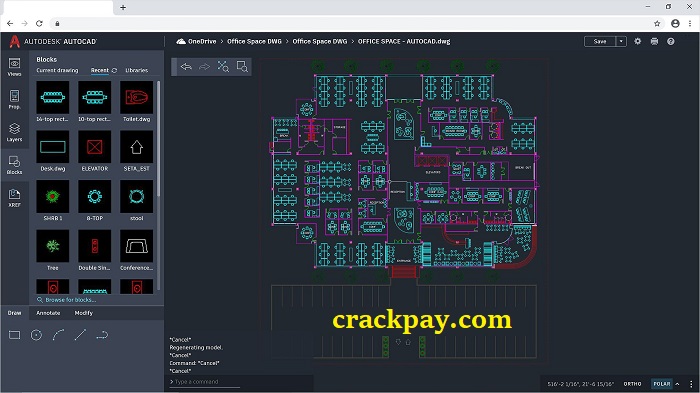The width and height of the screenshot is (700, 393).
Task: Toggle POLAR tracking in status bar
Action: [662, 384]
